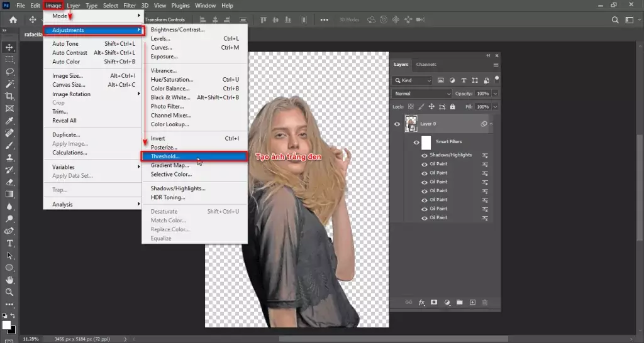Open the Filter menu
Viewport: 644px width, 343px height.
(130, 5)
